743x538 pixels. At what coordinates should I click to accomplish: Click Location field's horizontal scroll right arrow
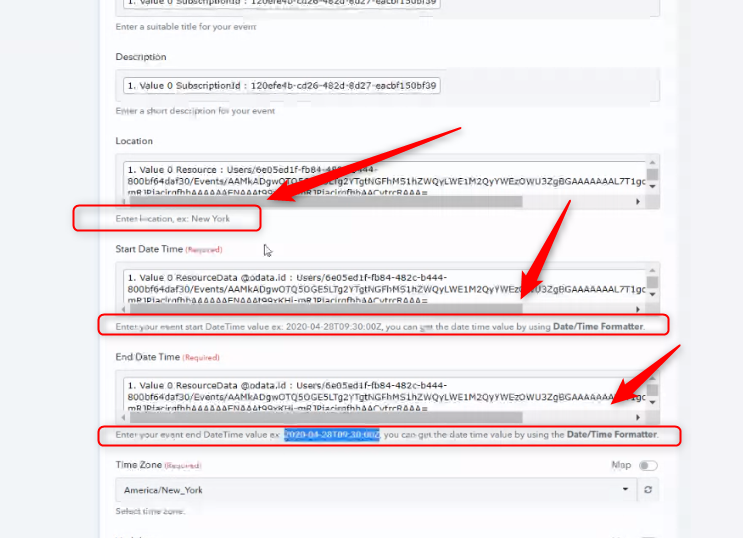pyautogui.click(x=638, y=201)
